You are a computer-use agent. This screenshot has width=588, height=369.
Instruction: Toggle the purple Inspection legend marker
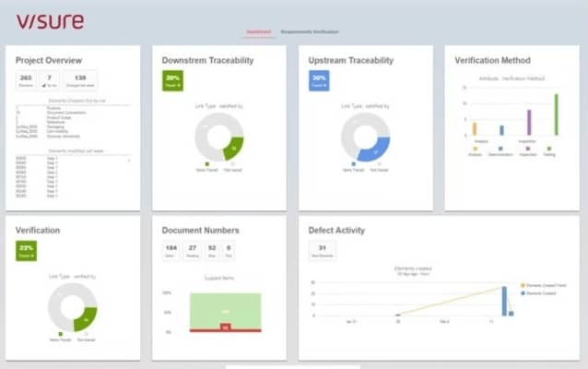point(528,149)
